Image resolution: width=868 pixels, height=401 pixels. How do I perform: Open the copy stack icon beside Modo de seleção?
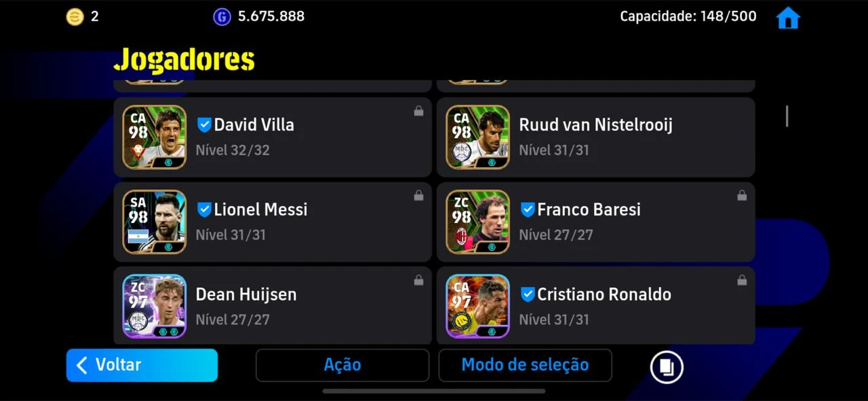(667, 366)
